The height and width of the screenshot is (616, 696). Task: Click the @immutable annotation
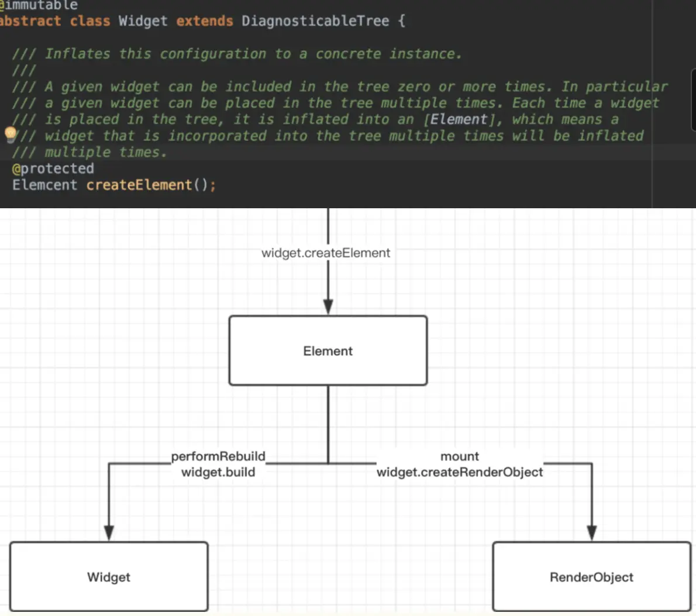[x=39, y=5]
